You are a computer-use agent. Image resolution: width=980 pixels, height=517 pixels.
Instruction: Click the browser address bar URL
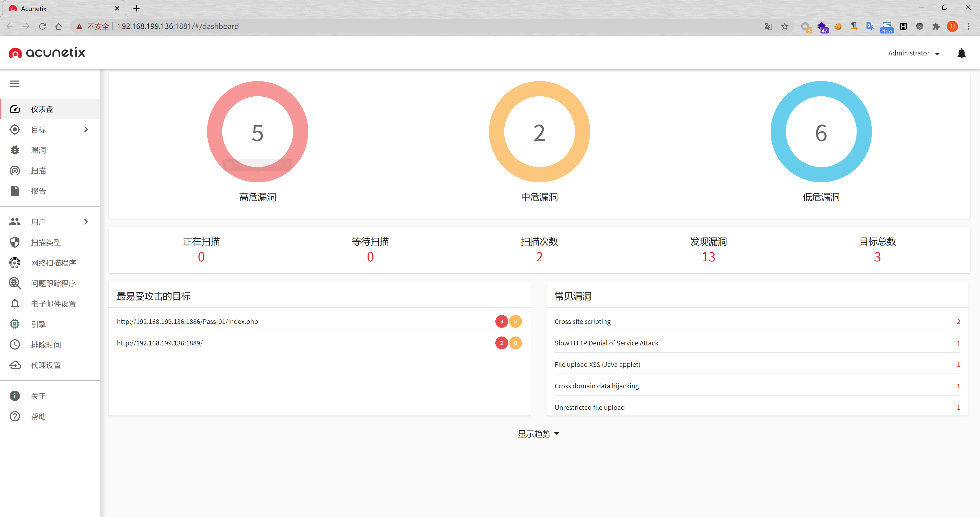(178, 26)
